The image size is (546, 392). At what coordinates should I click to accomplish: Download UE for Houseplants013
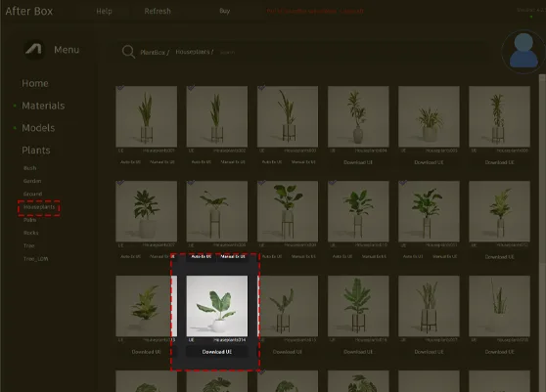[x=146, y=352]
